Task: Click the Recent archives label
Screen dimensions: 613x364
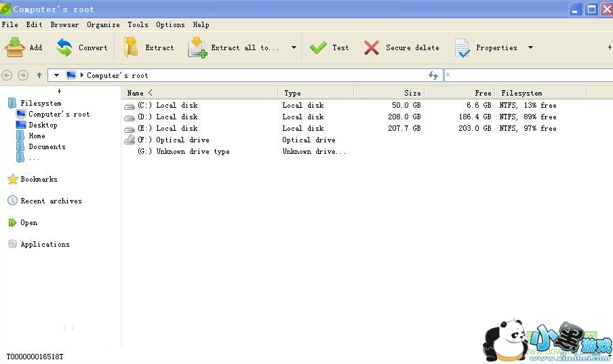Action: point(52,201)
